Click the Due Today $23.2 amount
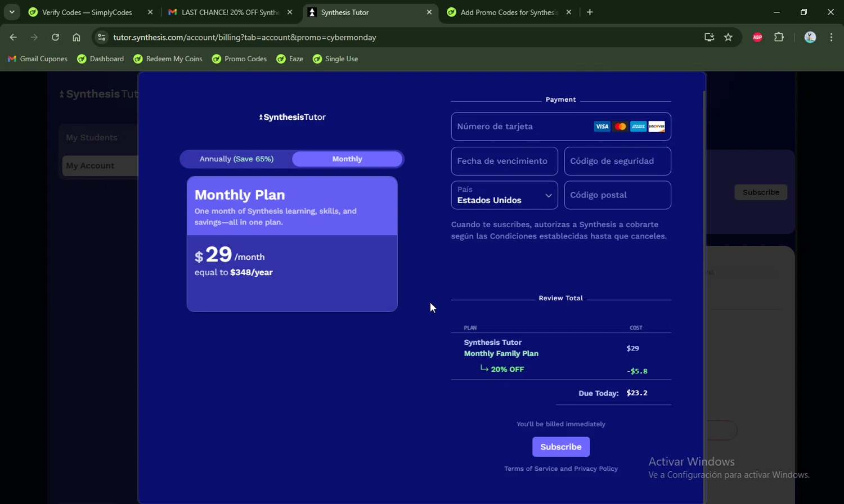 637,393
